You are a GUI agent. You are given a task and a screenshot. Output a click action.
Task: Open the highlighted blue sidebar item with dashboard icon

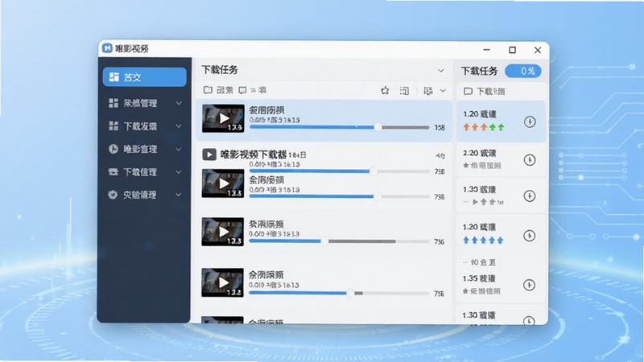(x=145, y=77)
